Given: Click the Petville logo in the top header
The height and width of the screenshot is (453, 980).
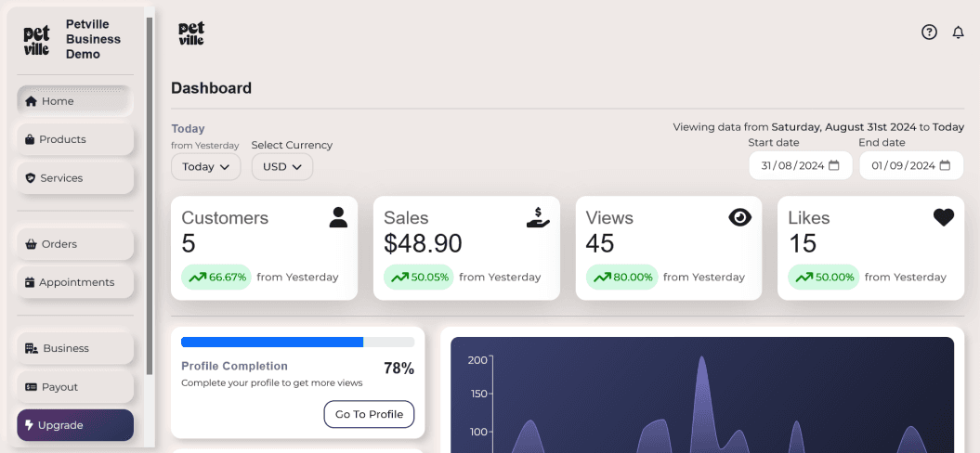Looking at the screenshot, I should tap(191, 33).
